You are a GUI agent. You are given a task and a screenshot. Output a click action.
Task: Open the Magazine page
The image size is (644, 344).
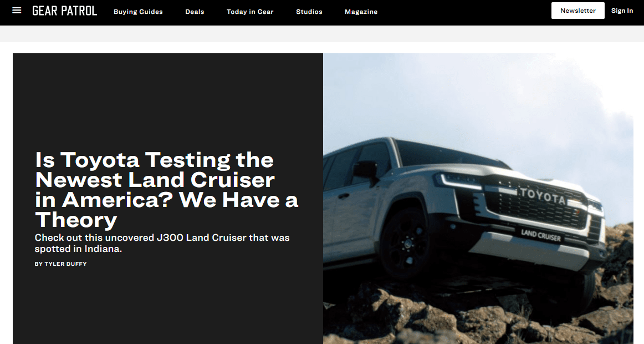(361, 12)
